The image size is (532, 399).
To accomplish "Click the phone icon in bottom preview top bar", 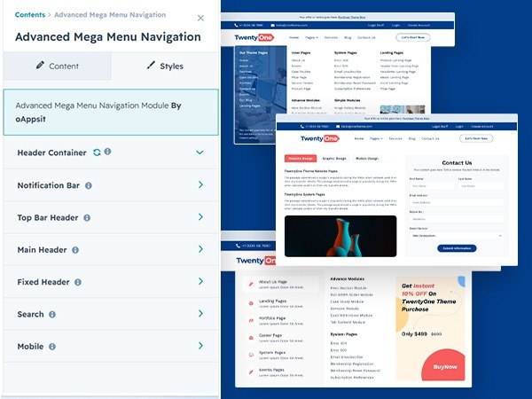I will click(238, 246).
